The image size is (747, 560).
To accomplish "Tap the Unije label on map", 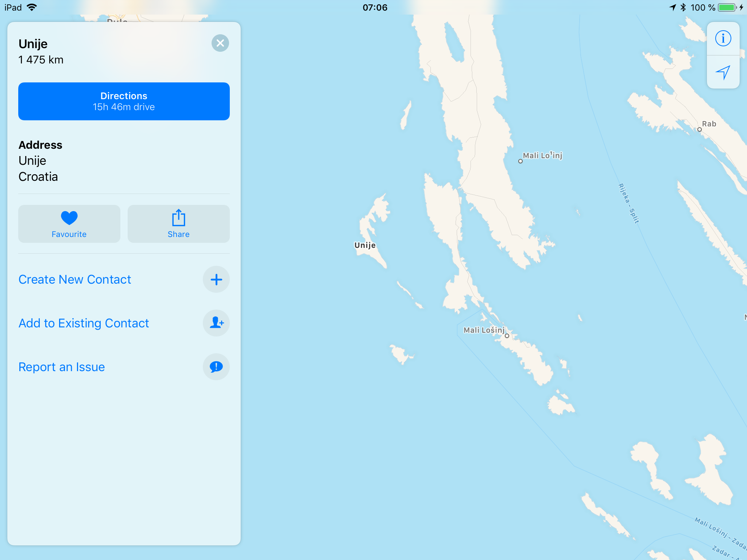I will 365,245.
